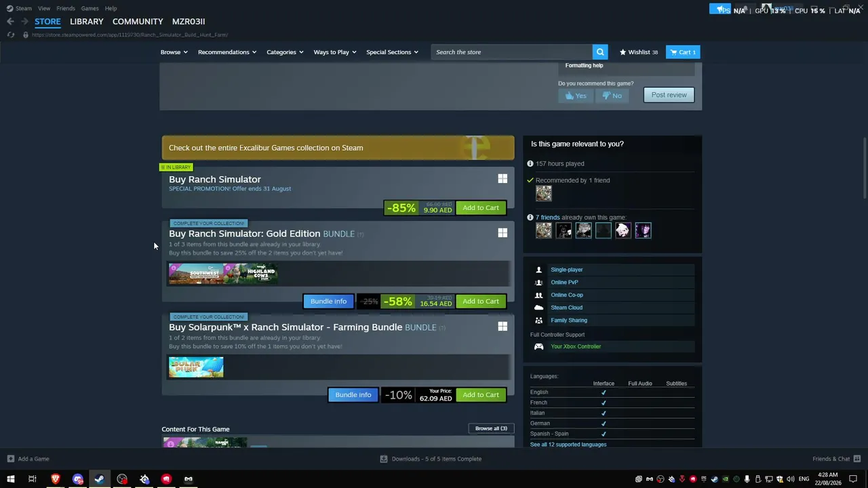Select No for recommending this game

(612, 96)
